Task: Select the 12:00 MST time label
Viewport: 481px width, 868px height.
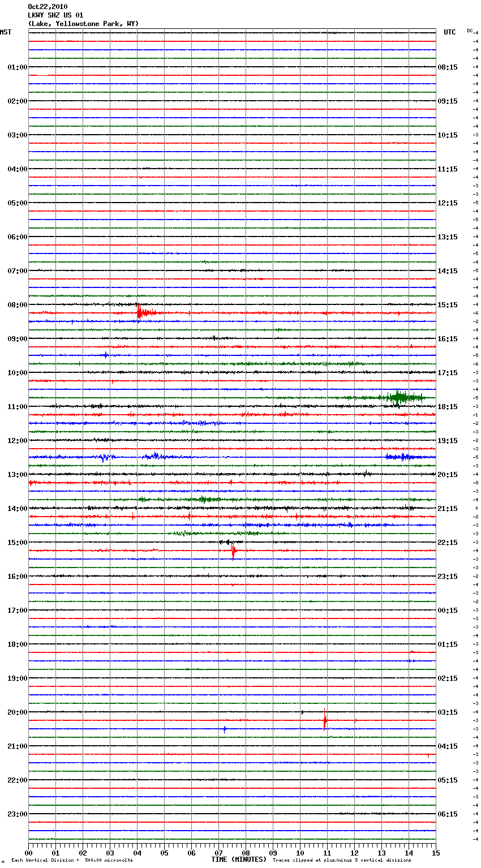Action: (17, 441)
